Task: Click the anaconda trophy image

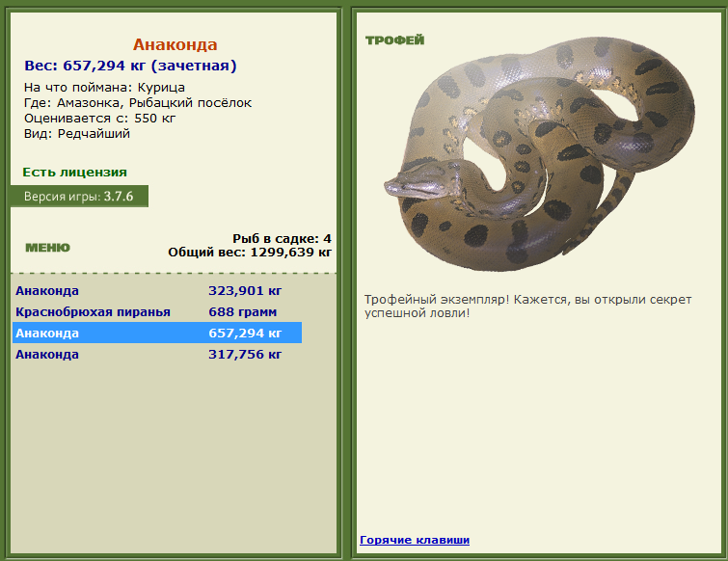Action: coord(539,154)
